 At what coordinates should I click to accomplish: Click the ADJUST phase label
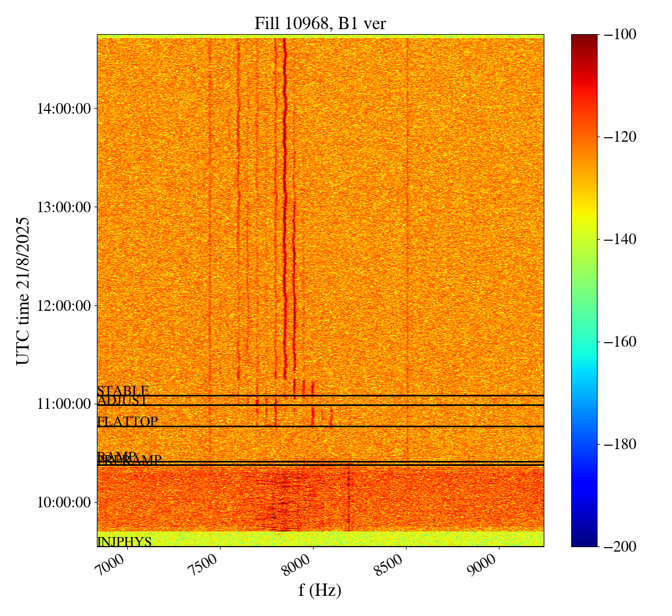123,401
